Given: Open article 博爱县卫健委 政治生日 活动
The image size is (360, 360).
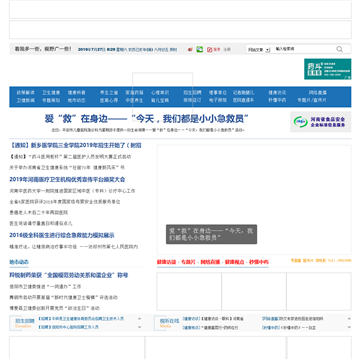Looking at the screenshot, I should click(x=54, y=308).
